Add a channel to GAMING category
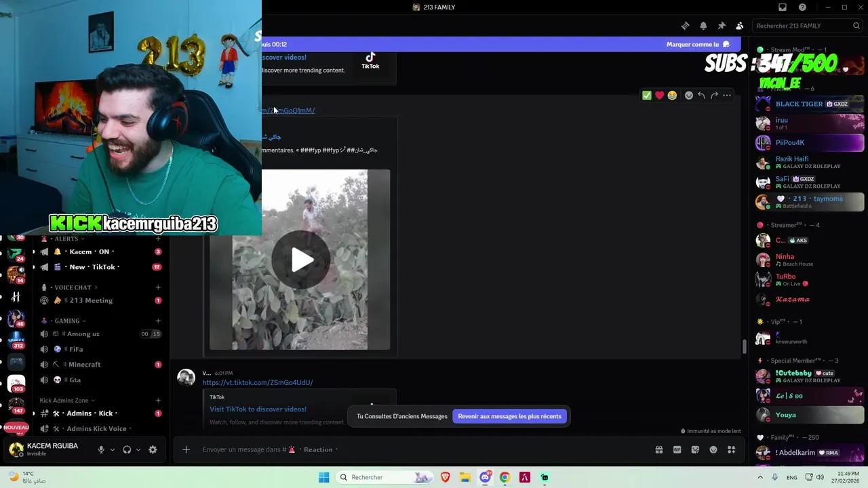The width and height of the screenshot is (868, 488). click(x=158, y=321)
